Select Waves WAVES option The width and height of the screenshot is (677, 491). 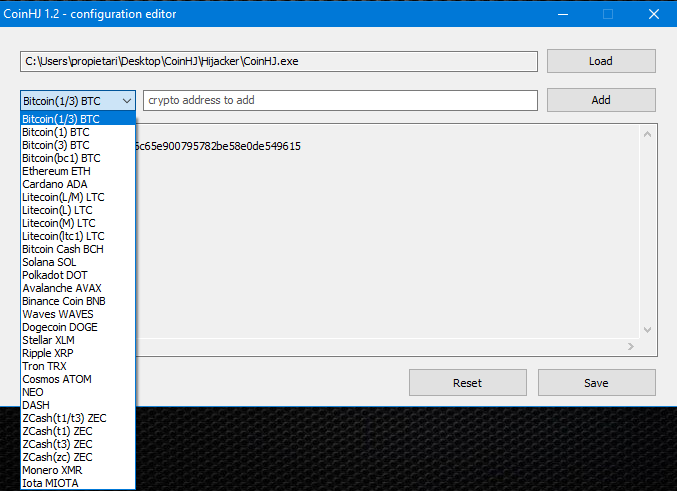pyautogui.click(x=78, y=314)
